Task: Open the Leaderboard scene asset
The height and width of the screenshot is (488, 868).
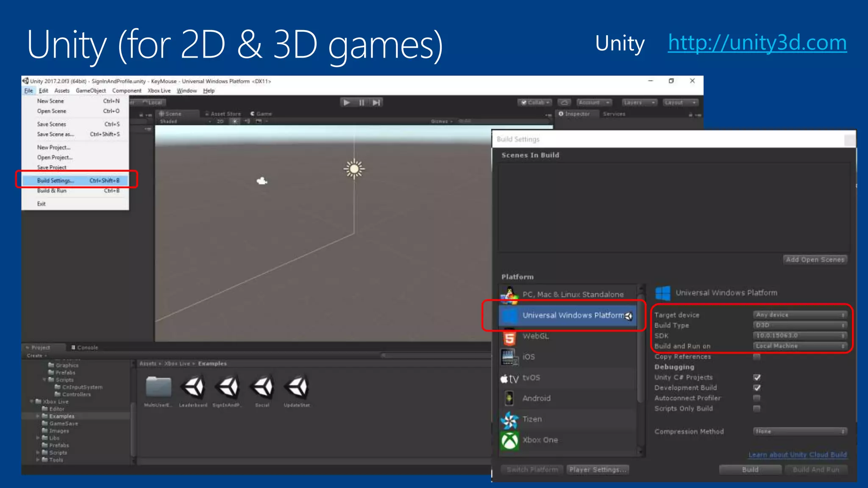Action: 194,387
